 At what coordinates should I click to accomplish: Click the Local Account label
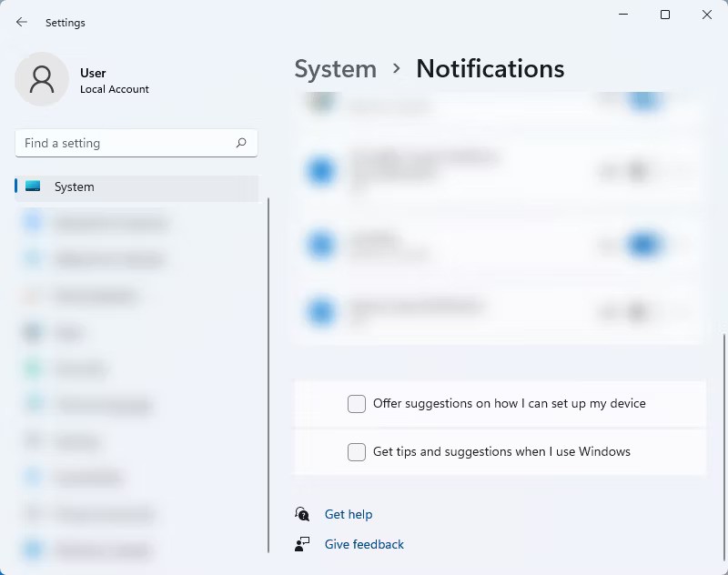pyautogui.click(x=115, y=89)
